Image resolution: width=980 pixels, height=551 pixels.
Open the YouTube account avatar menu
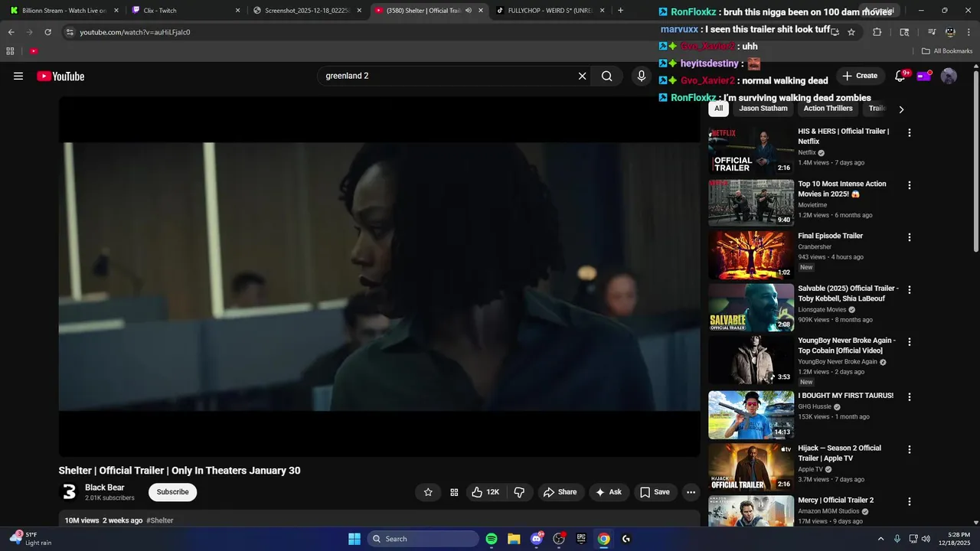949,76
